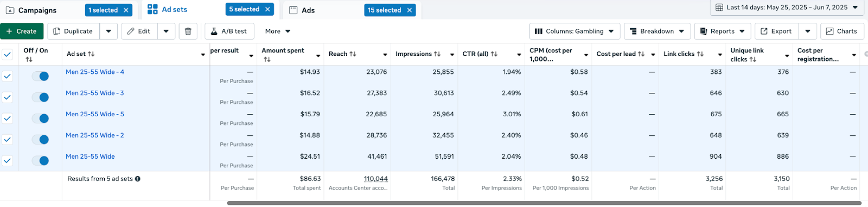Open the Cost per lead column menu arrow
The height and width of the screenshot is (207, 868).
653,54
